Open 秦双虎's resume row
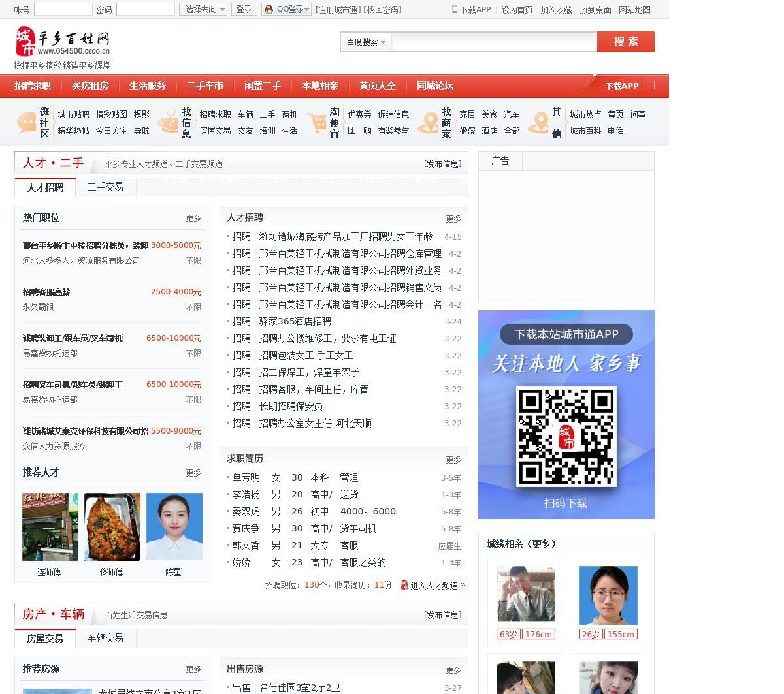Viewport: 784px width, 694px height. 344,511
